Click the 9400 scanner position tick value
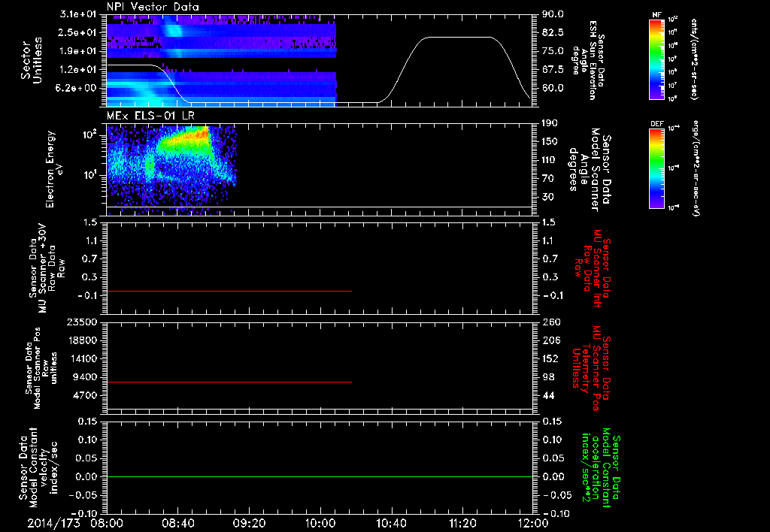 (85, 377)
